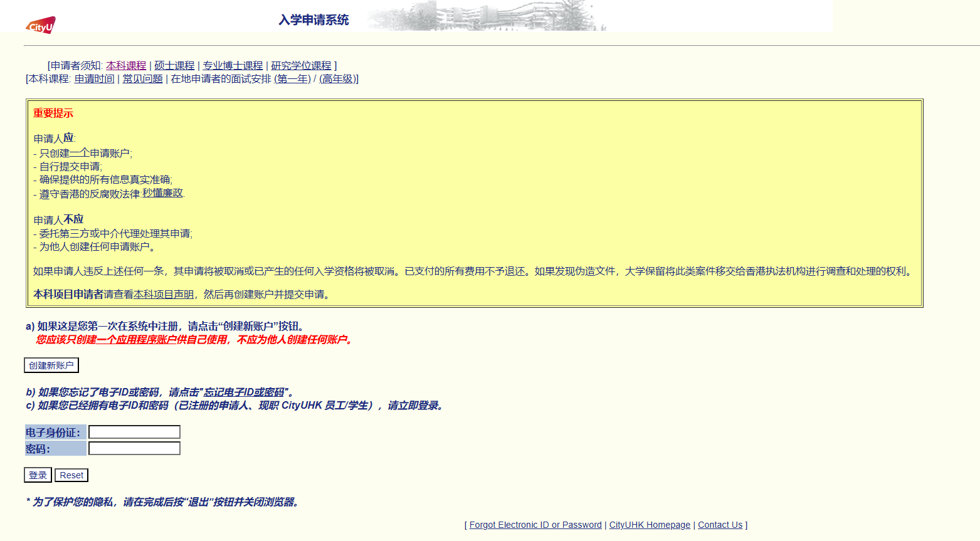Image resolution: width=980 pixels, height=541 pixels.
Task: Open the Contact Us link
Action: pos(720,525)
